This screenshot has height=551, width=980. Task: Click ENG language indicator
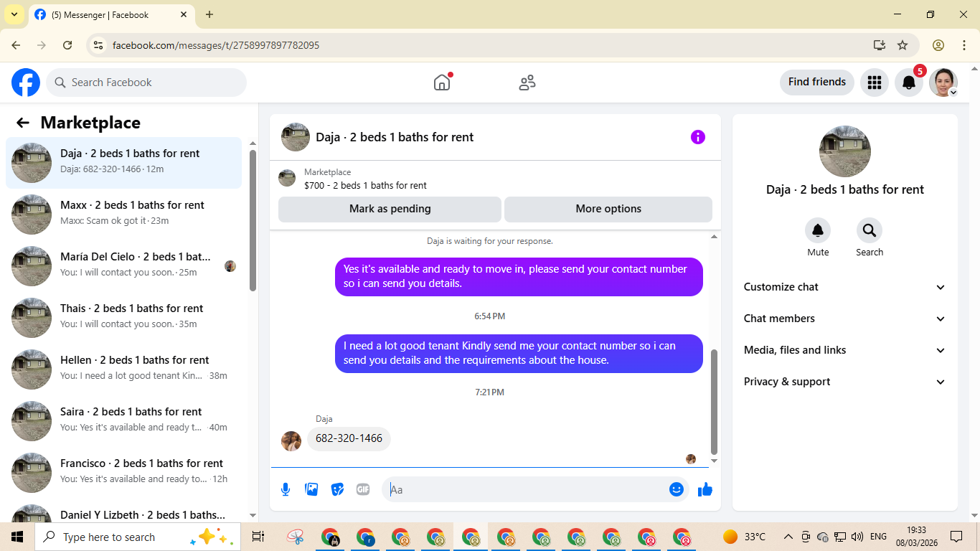tap(878, 537)
